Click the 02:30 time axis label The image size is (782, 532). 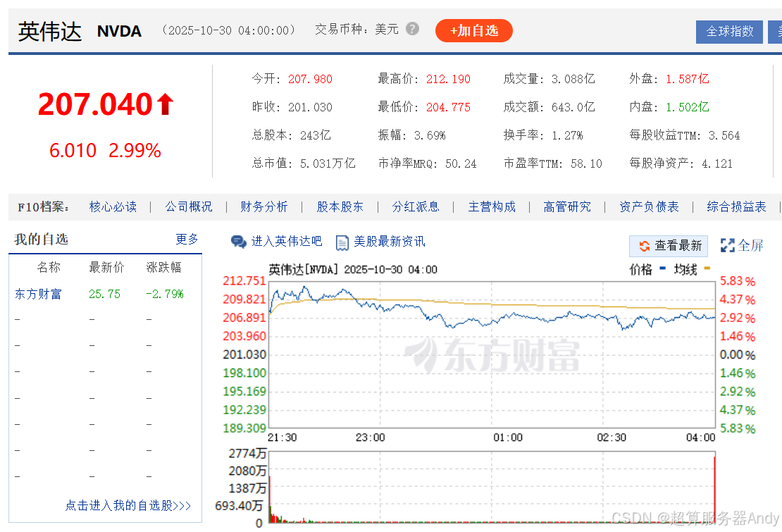pos(612,438)
